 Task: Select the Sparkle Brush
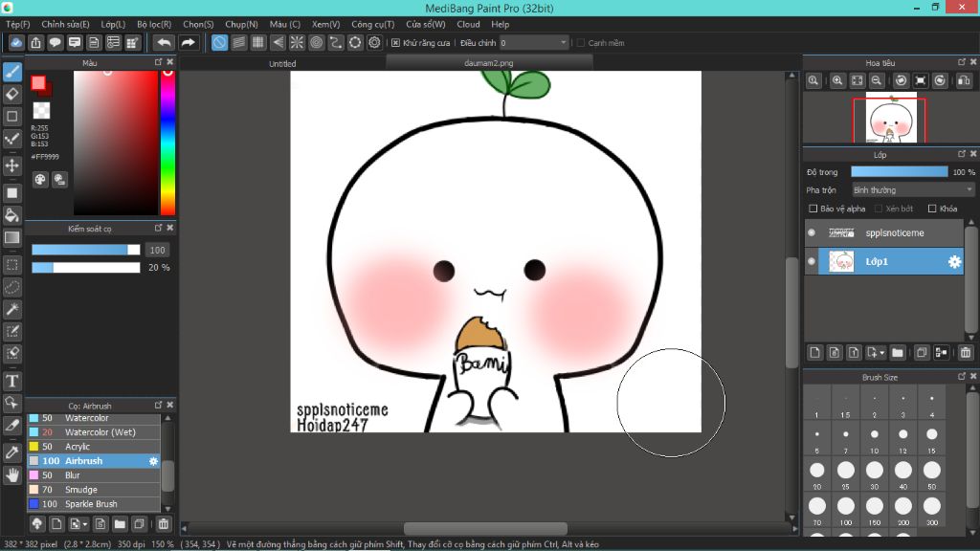tap(94, 504)
